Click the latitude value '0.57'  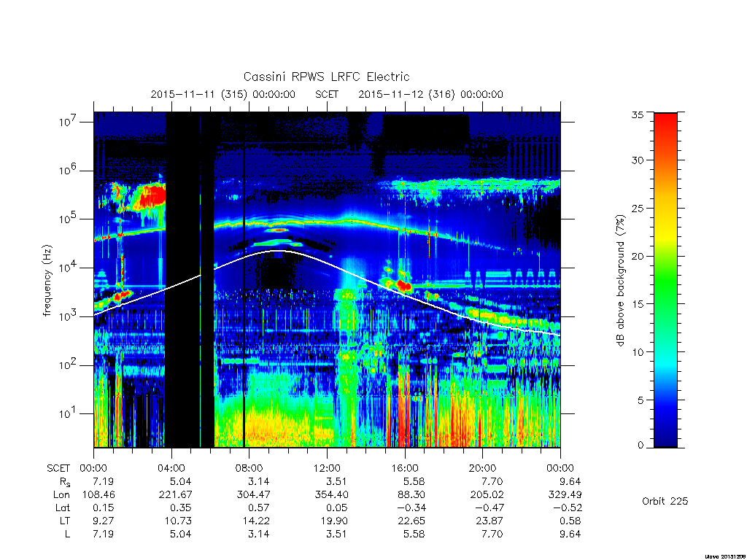tap(259, 507)
